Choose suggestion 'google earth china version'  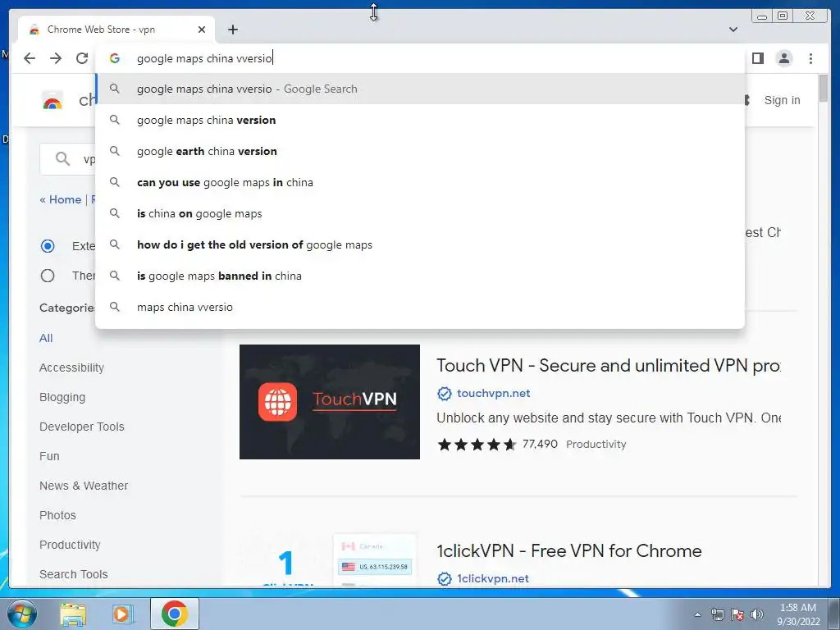tap(420, 151)
